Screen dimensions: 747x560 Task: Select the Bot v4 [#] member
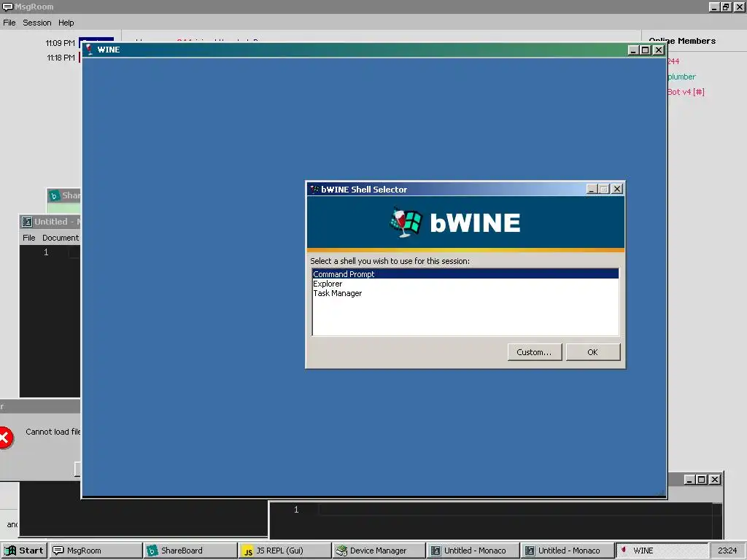point(686,92)
